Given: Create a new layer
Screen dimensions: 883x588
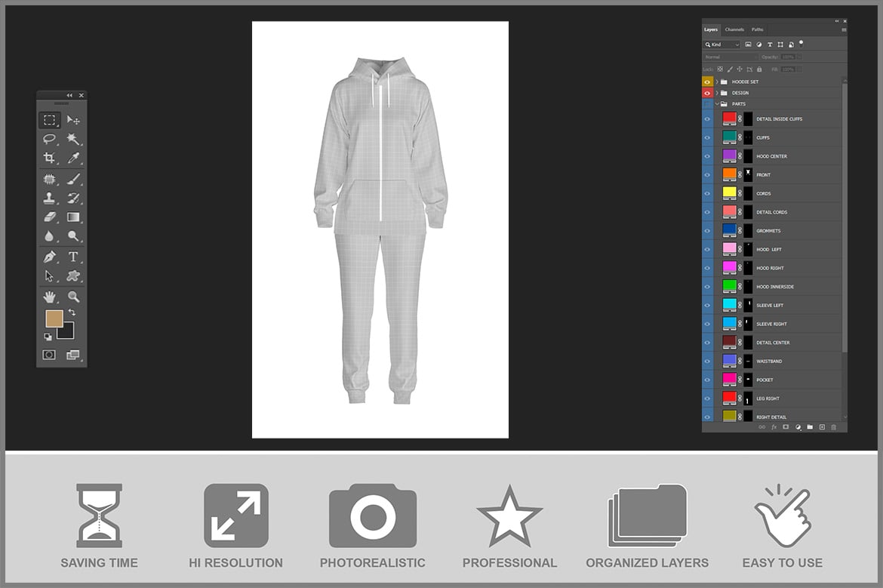Looking at the screenshot, I should tap(822, 427).
